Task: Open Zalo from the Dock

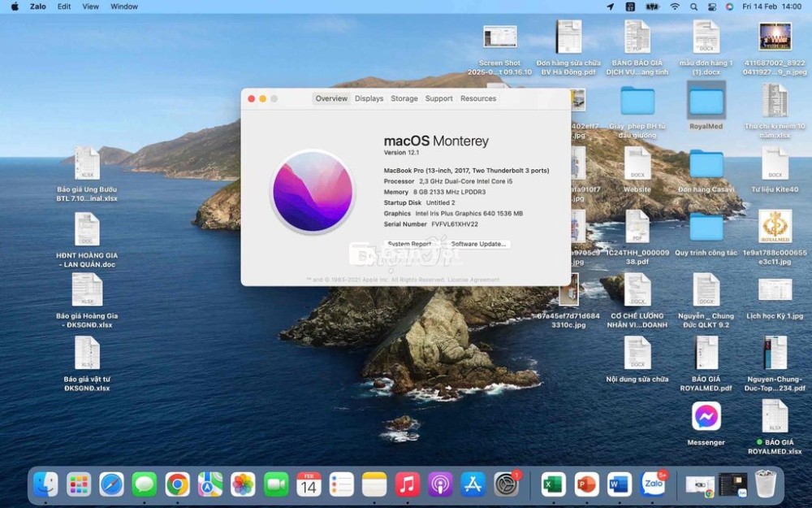Action: pos(653,484)
